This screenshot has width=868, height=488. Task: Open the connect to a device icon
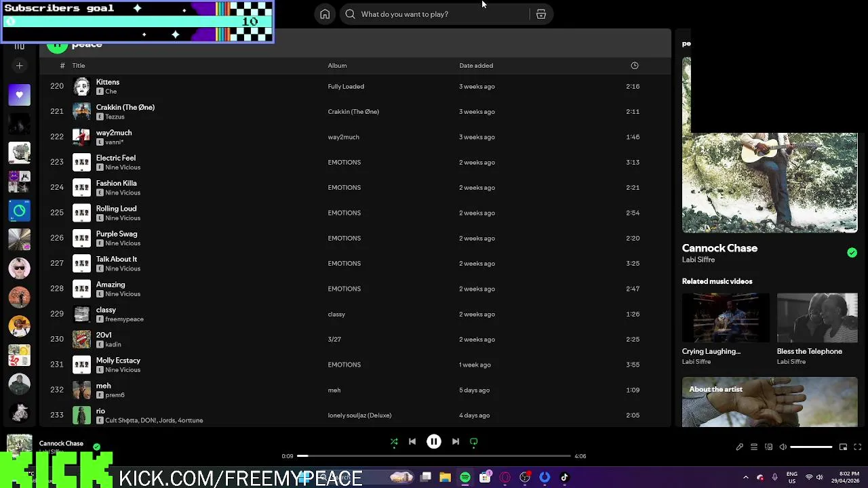point(768,447)
